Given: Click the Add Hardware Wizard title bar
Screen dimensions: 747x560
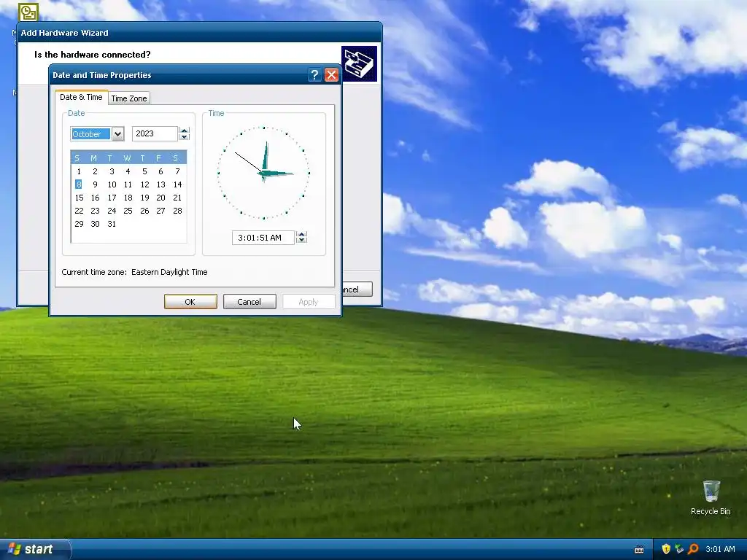Looking at the screenshot, I should (199, 32).
